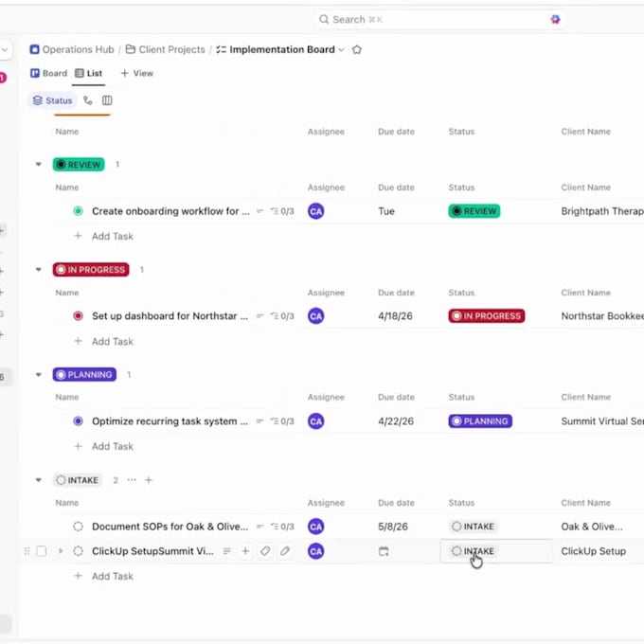The height and width of the screenshot is (644, 644).
Task: Open the Operations Hub space icon
Action: [x=34, y=49]
